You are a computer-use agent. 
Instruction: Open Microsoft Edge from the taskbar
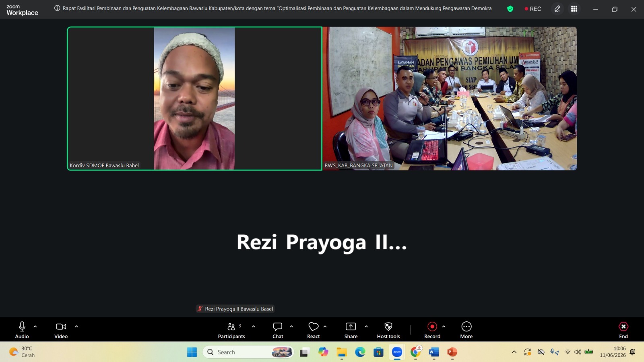pyautogui.click(x=360, y=352)
